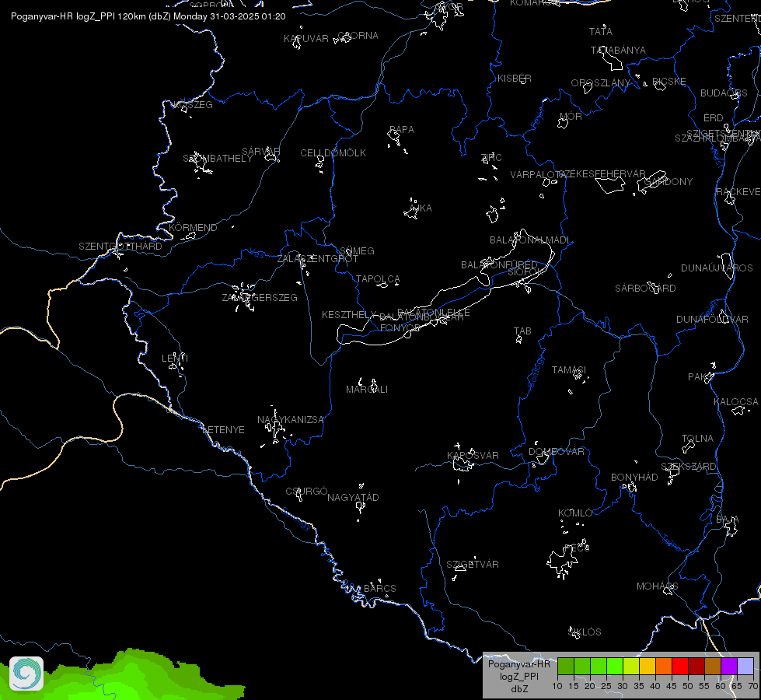Select the KAPOSVÁR label

473,456
